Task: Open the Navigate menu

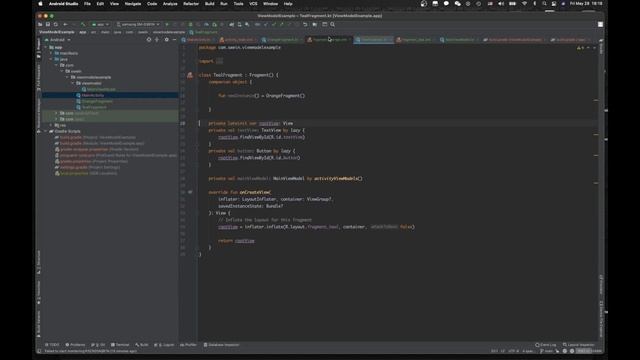Action: point(133,4)
